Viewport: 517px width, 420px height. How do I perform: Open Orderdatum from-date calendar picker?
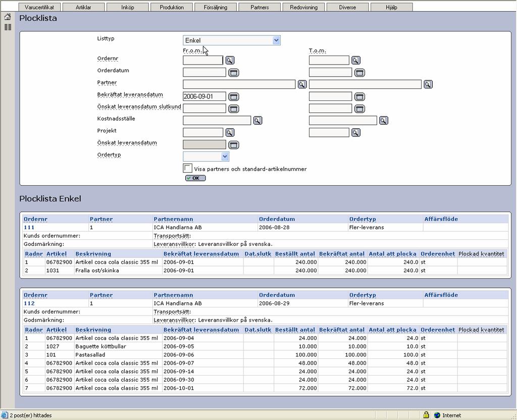click(x=233, y=73)
